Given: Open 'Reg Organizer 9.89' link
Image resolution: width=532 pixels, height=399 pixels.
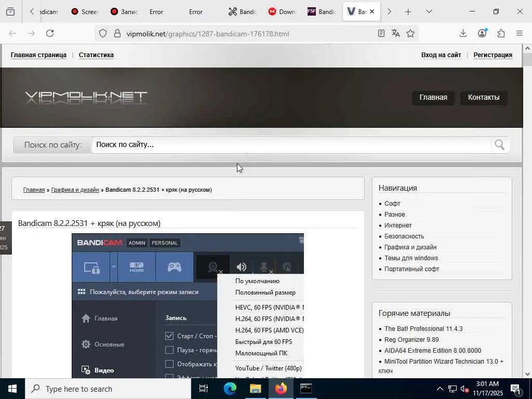Looking at the screenshot, I should (411, 340).
